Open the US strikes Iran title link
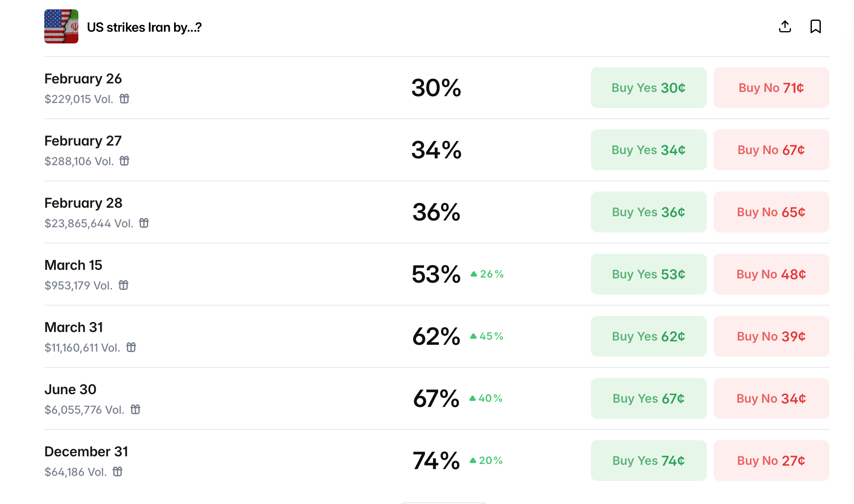 coord(144,27)
